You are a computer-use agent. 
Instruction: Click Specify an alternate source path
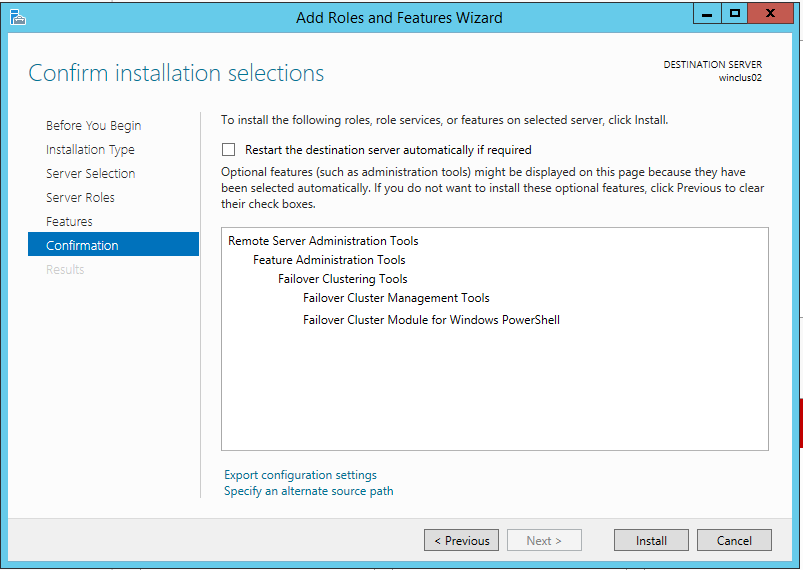click(308, 491)
